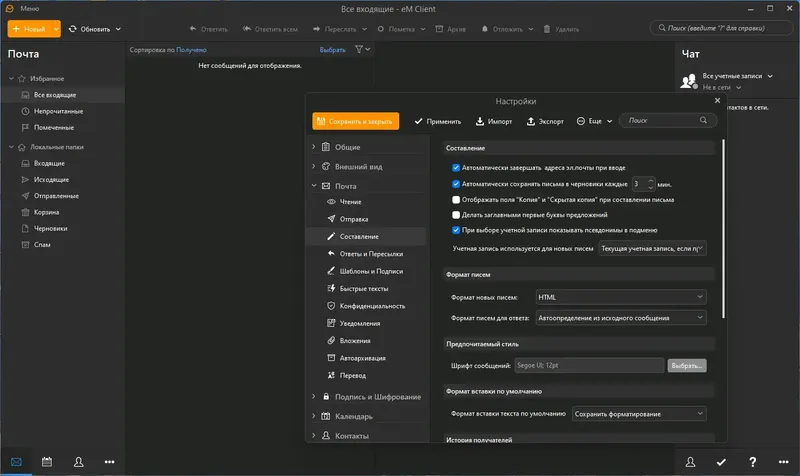Viewport: 800px width, 476px height.
Task: Click the Спам folder icon in sidebar
Action: click(24, 245)
